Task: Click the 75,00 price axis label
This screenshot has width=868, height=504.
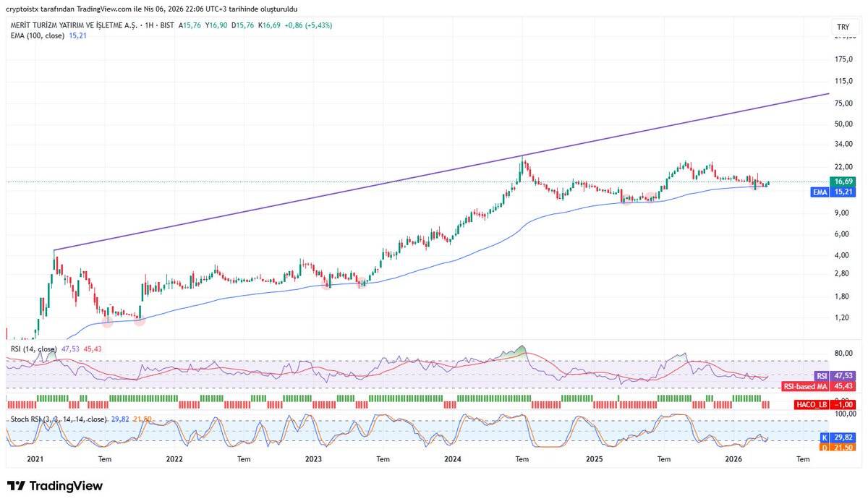Action: [843, 103]
